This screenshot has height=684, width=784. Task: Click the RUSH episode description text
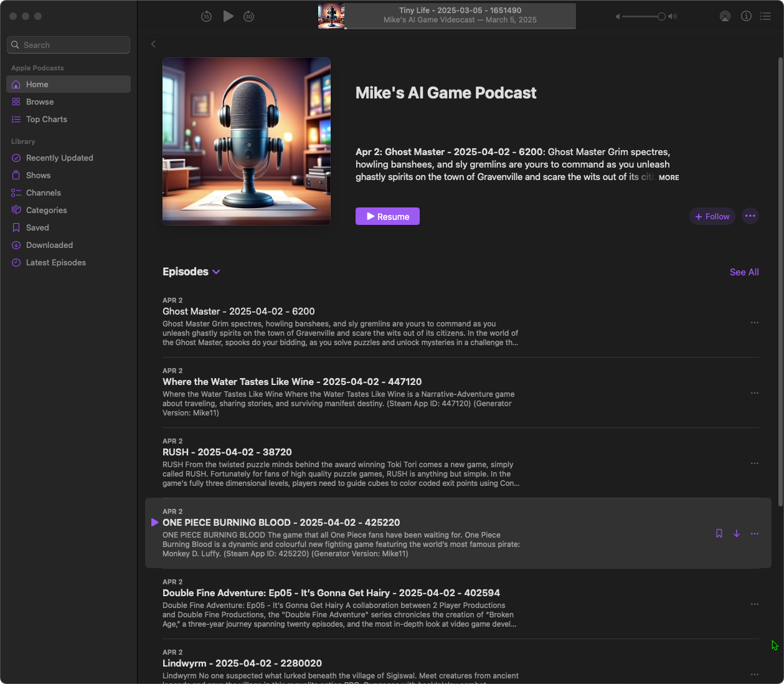[x=341, y=474]
